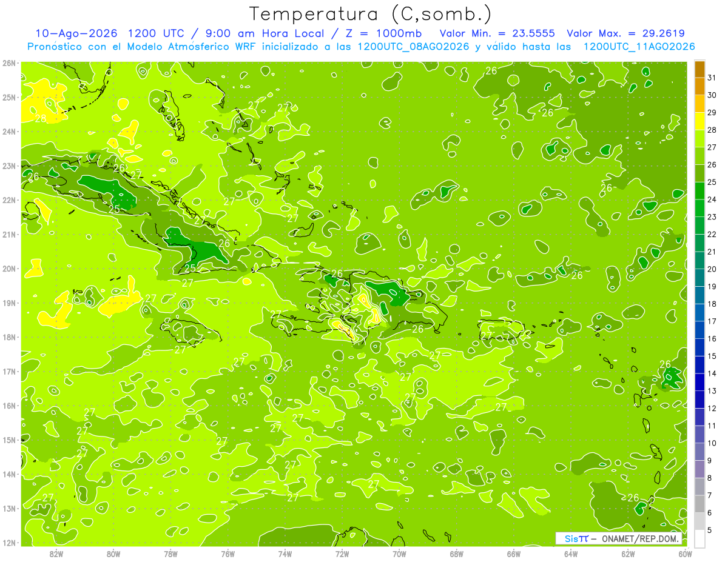Image resolution: width=728 pixels, height=562 pixels.
Task: Click color scale label "31"
Action: pos(712,78)
